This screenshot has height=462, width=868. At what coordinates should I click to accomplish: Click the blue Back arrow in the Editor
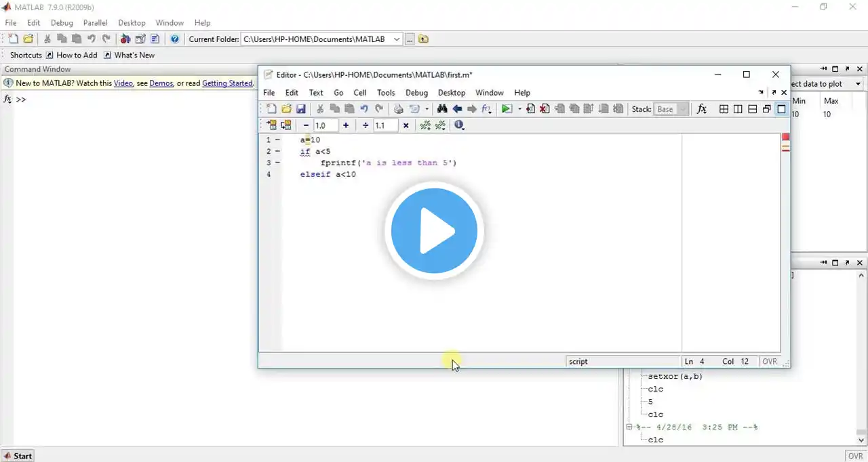[457, 109]
